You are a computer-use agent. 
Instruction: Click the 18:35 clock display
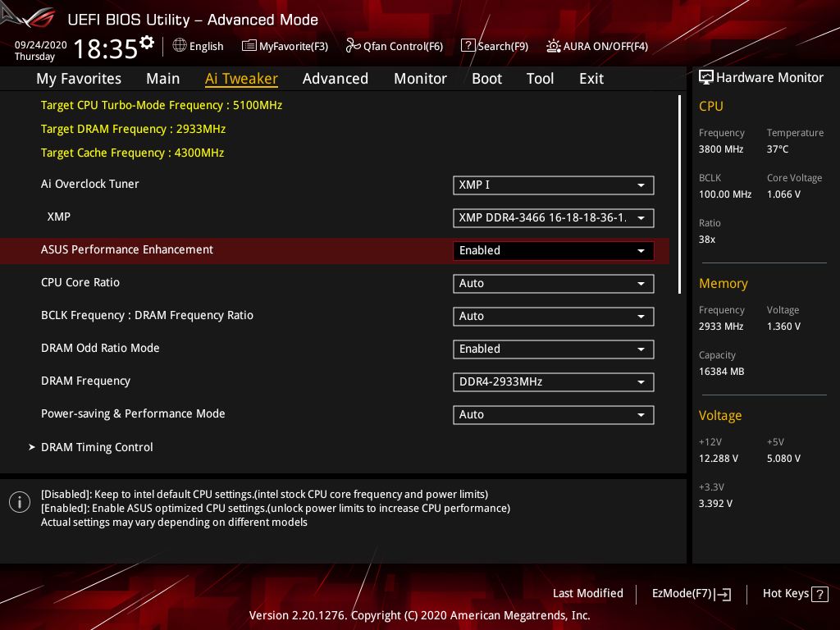(106, 48)
